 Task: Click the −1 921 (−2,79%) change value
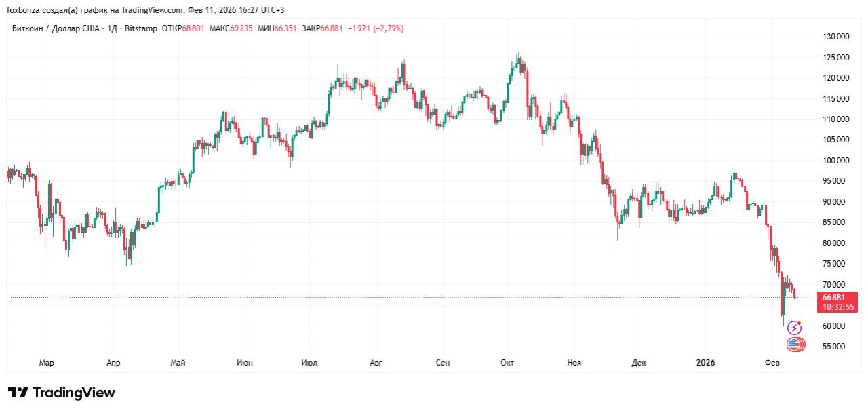point(376,28)
